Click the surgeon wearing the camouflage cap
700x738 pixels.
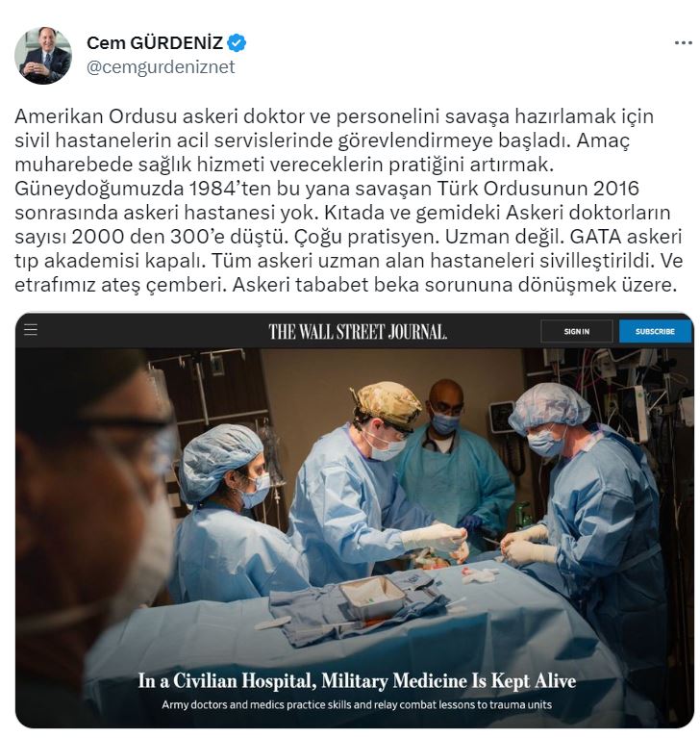(x=372, y=485)
